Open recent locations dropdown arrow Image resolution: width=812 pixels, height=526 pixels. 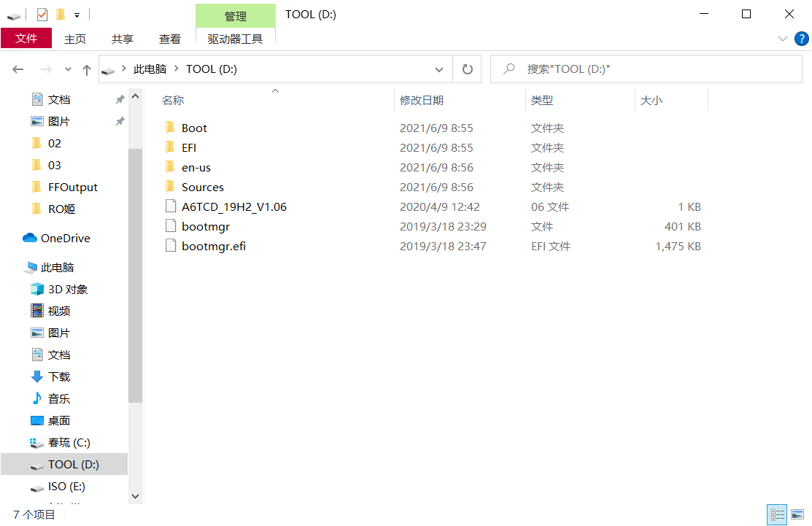tap(69, 70)
